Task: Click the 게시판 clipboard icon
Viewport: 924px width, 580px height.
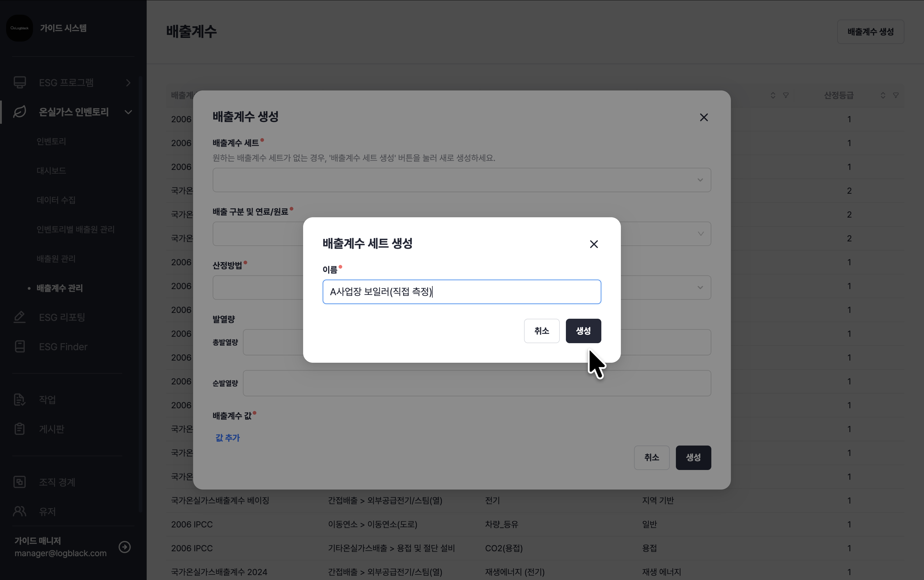Action: tap(20, 429)
